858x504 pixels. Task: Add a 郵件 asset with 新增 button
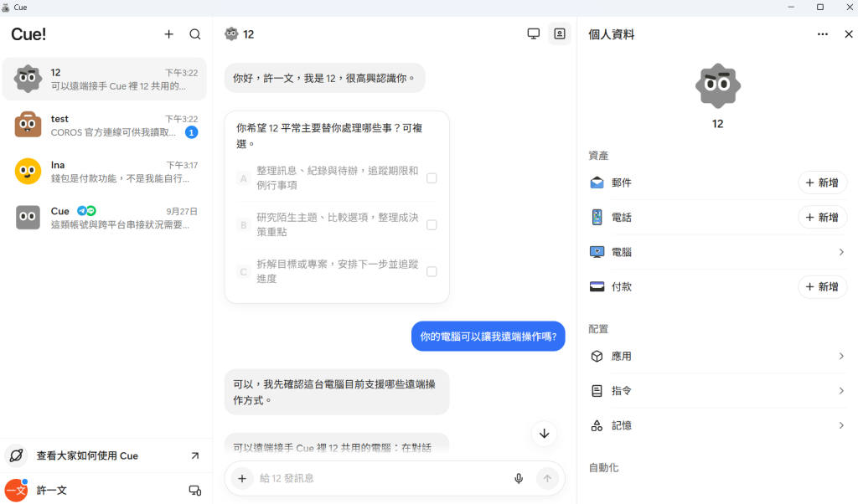tap(822, 183)
